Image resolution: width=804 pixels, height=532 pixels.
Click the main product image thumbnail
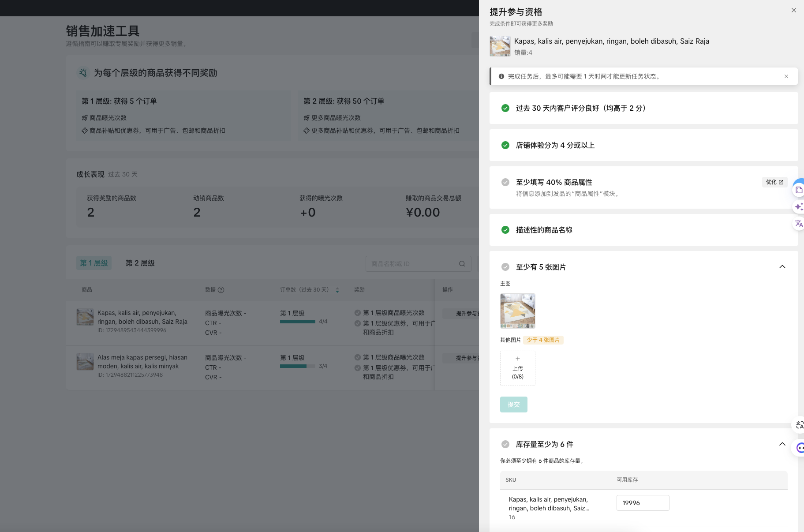(518, 311)
